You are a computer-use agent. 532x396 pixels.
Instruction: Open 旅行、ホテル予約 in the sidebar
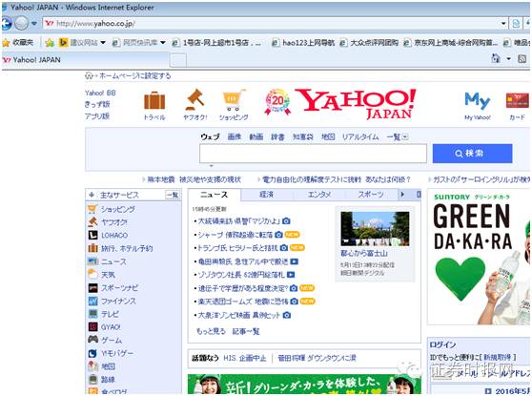(x=127, y=248)
